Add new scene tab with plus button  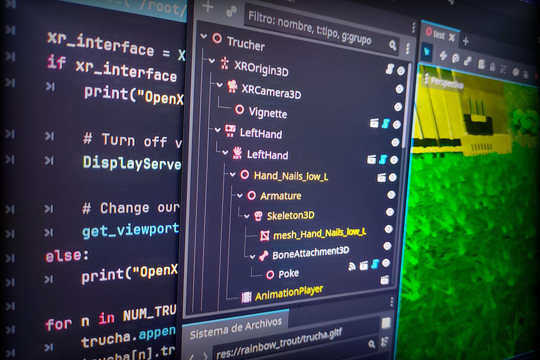pos(466,41)
